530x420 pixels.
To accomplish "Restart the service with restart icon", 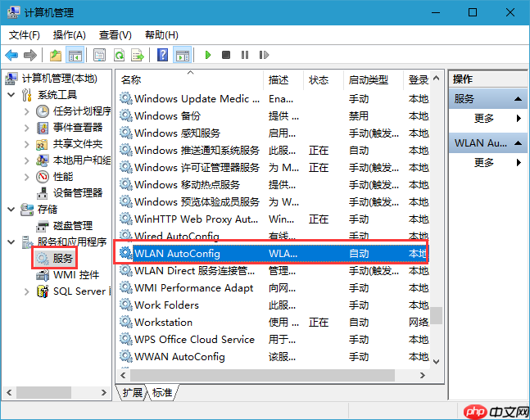I will [x=264, y=55].
